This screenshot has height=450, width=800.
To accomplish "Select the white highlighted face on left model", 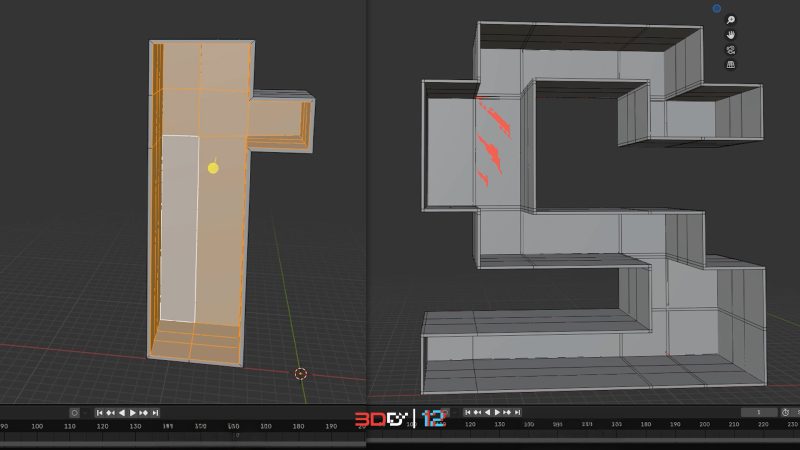I will point(178,228).
